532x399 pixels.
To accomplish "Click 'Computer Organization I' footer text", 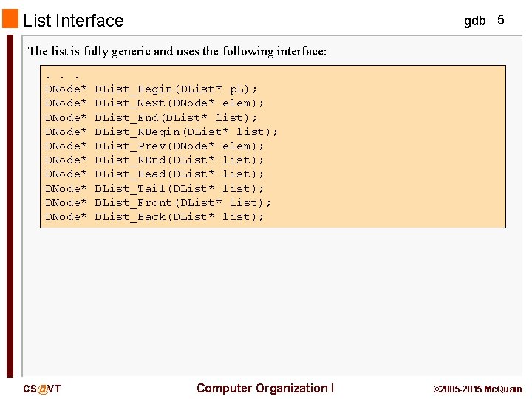I will 265,388.
